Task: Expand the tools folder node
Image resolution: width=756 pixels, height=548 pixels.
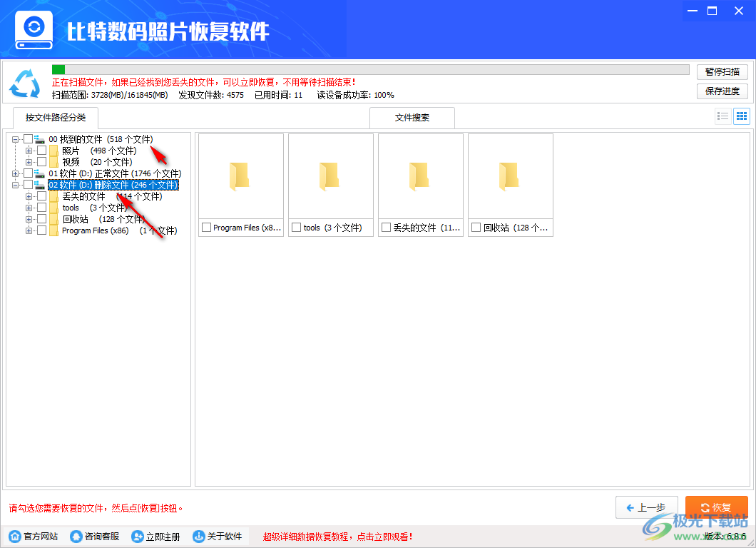Action: pyautogui.click(x=30, y=208)
